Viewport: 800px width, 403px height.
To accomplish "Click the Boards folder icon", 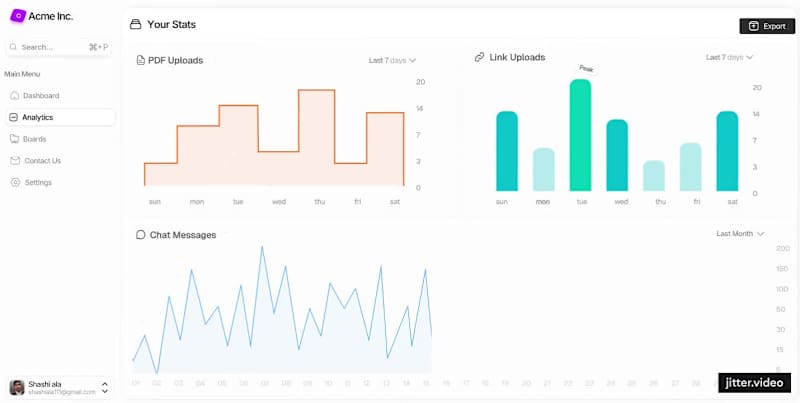I will (x=14, y=139).
